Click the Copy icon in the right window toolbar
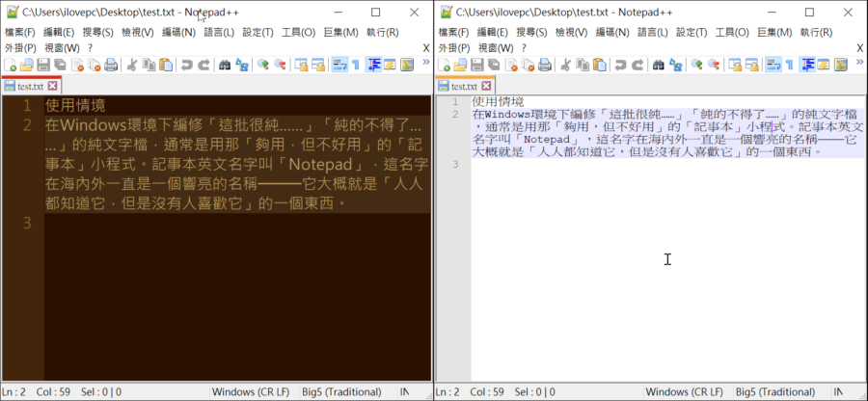The height and width of the screenshot is (401, 868). [583, 66]
